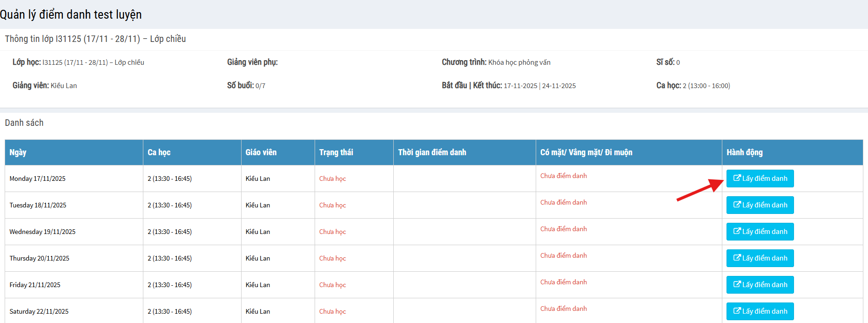Click the Friday 21/11/2025 date cell
This screenshot has width=868, height=323.
click(35, 285)
